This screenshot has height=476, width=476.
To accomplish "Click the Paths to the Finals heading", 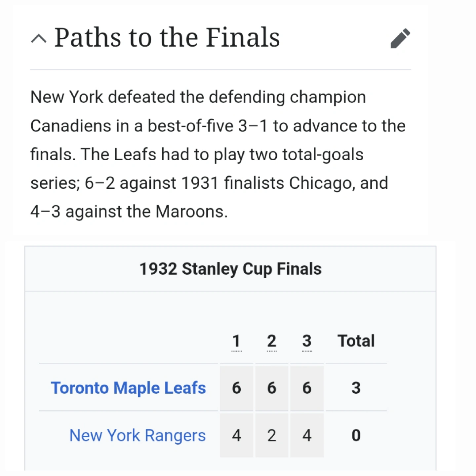I will coord(167,37).
